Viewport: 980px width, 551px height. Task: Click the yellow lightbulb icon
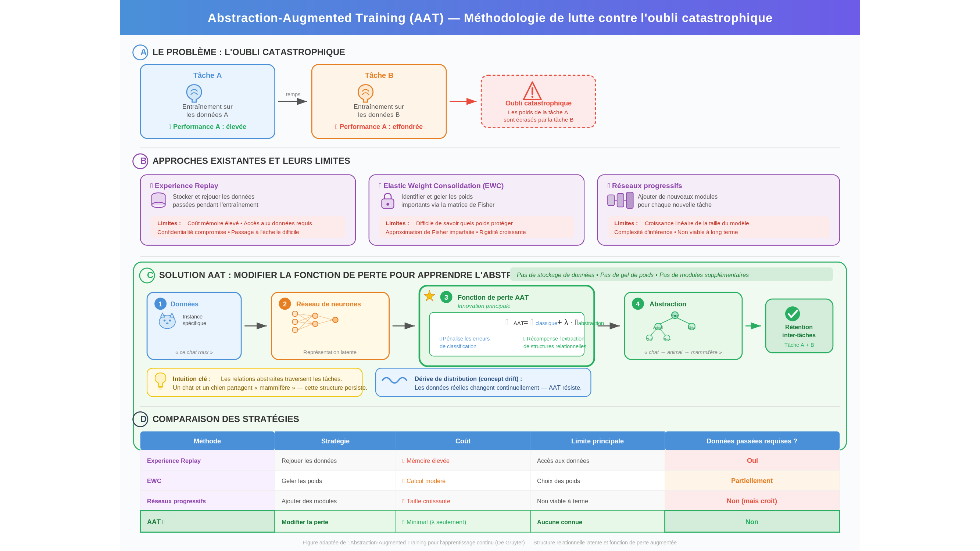point(160,380)
